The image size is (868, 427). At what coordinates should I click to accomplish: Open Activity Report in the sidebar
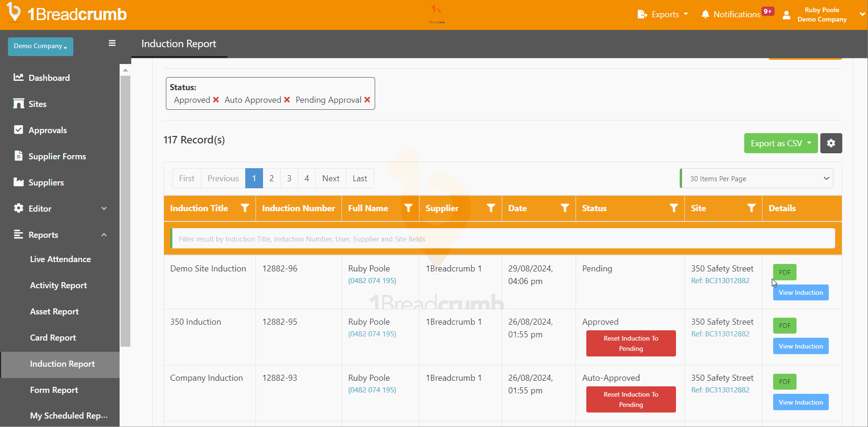click(58, 285)
